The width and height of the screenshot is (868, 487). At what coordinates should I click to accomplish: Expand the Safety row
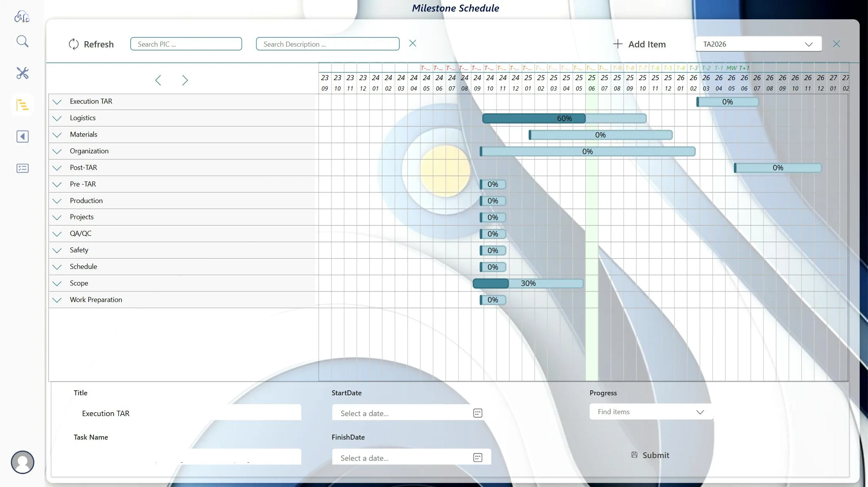pyautogui.click(x=57, y=250)
